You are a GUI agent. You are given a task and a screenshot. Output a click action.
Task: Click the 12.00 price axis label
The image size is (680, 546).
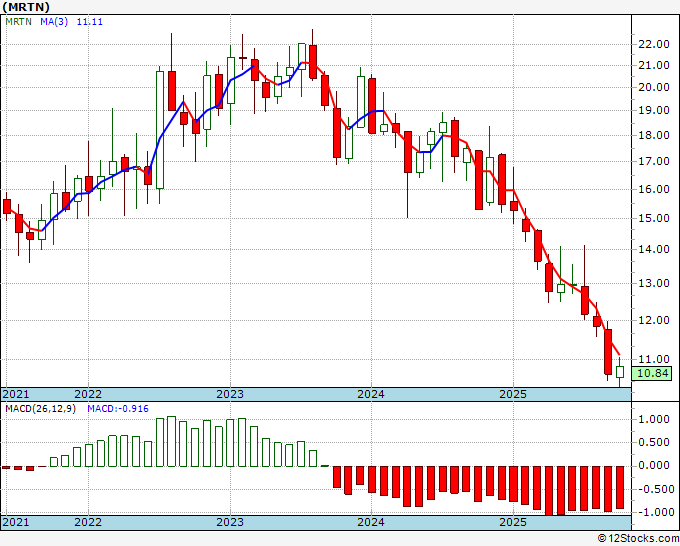(654, 320)
